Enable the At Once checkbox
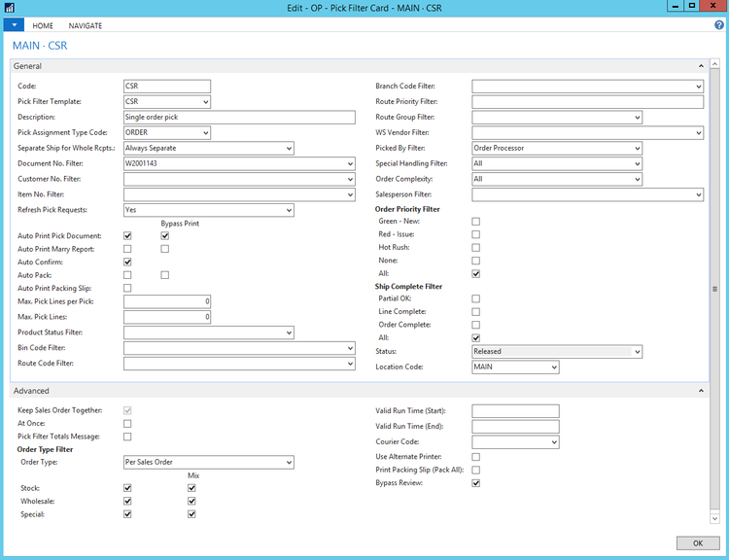The image size is (729, 560). (x=127, y=423)
